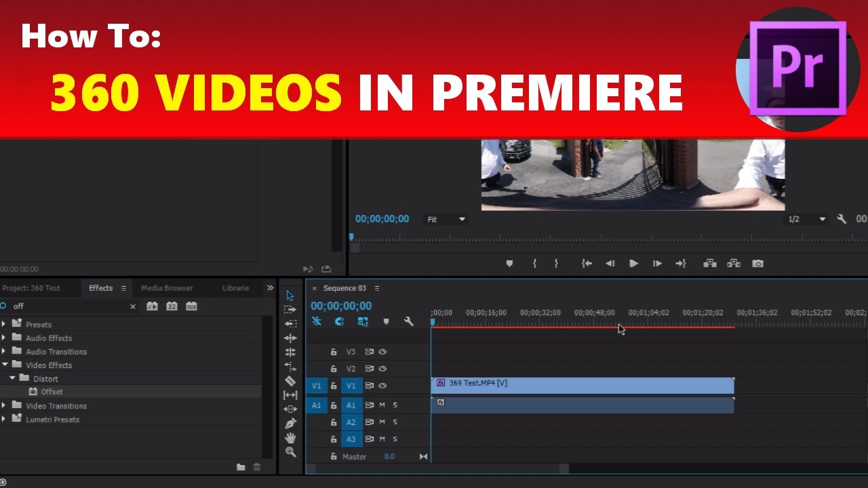Open Sequence 03 panel menu

(x=377, y=288)
